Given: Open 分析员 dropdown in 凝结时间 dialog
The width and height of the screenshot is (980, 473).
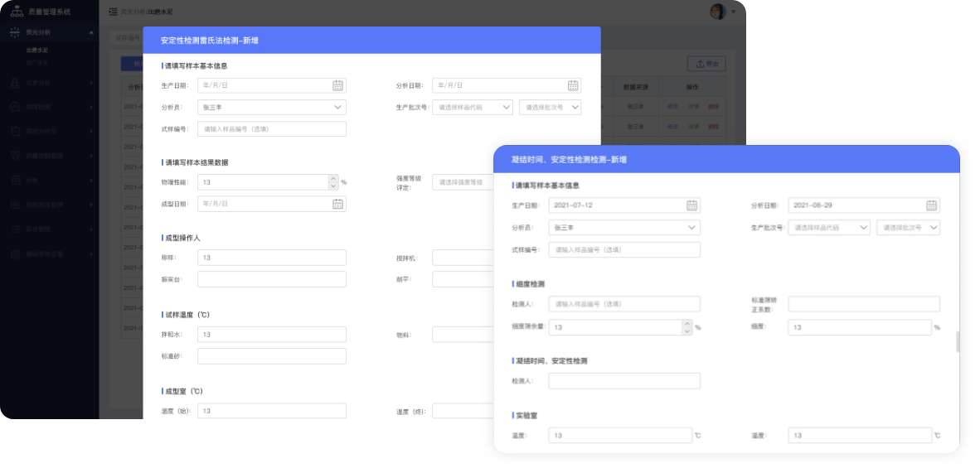Looking at the screenshot, I should pos(624,228).
